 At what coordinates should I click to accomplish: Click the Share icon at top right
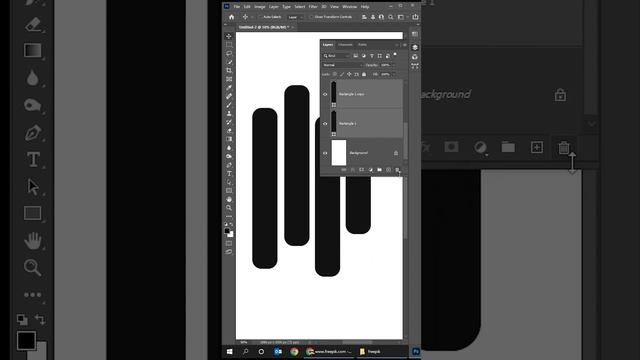point(415,17)
